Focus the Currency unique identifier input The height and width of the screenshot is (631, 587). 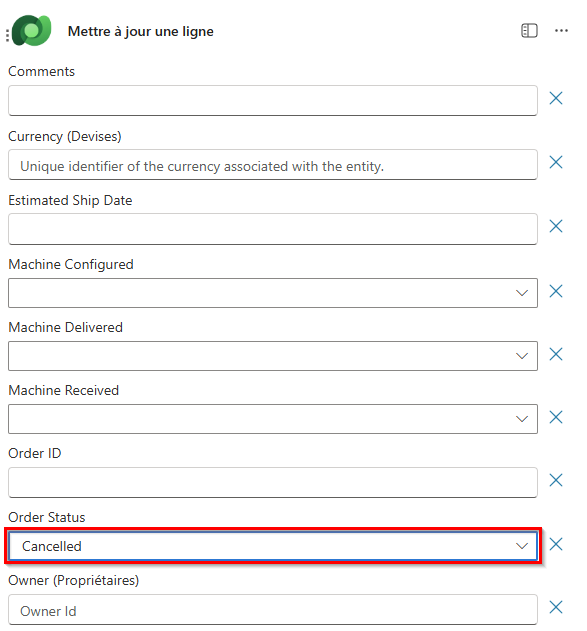273,165
